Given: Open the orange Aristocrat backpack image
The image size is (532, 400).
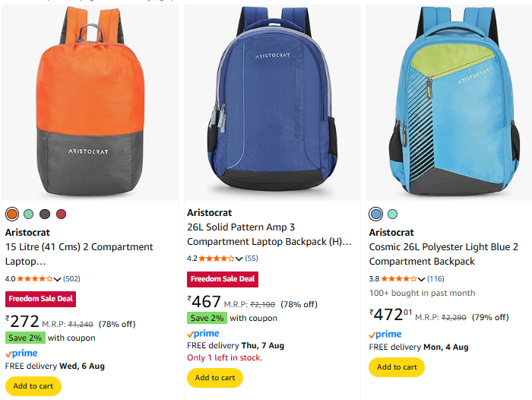Looking at the screenshot, I should click(90, 104).
